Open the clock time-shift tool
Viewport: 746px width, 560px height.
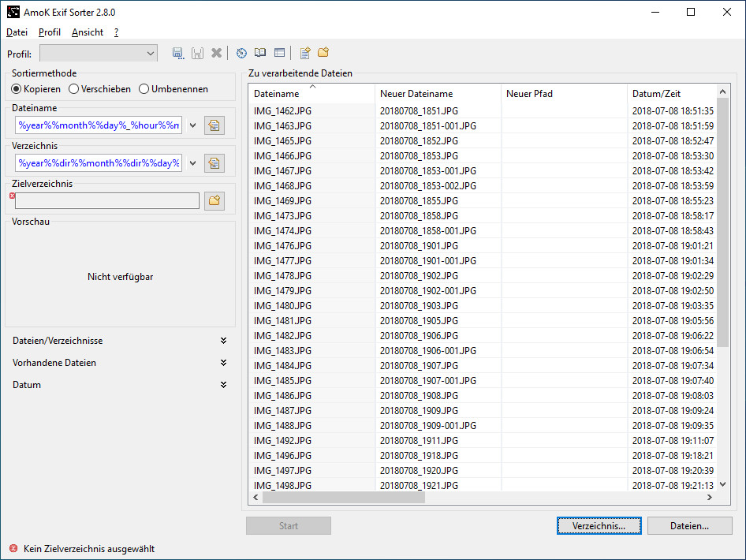point(241,53)
